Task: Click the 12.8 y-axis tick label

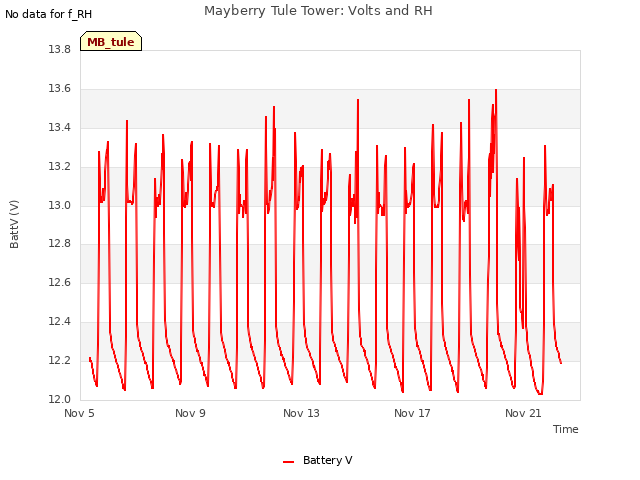Action: pyautogui.click(x=60, y=244)
